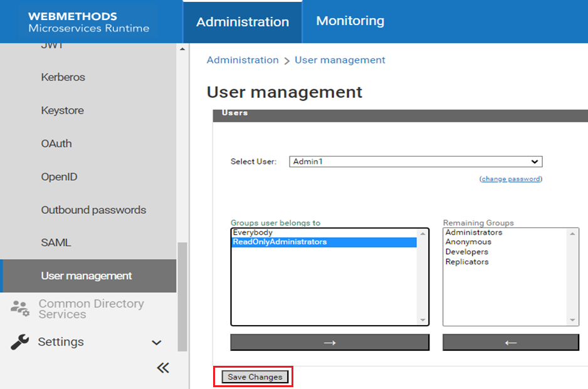Viewport: 588px width, 389px height.
Task: Open the SAML sidebar item
Action: 56,243
